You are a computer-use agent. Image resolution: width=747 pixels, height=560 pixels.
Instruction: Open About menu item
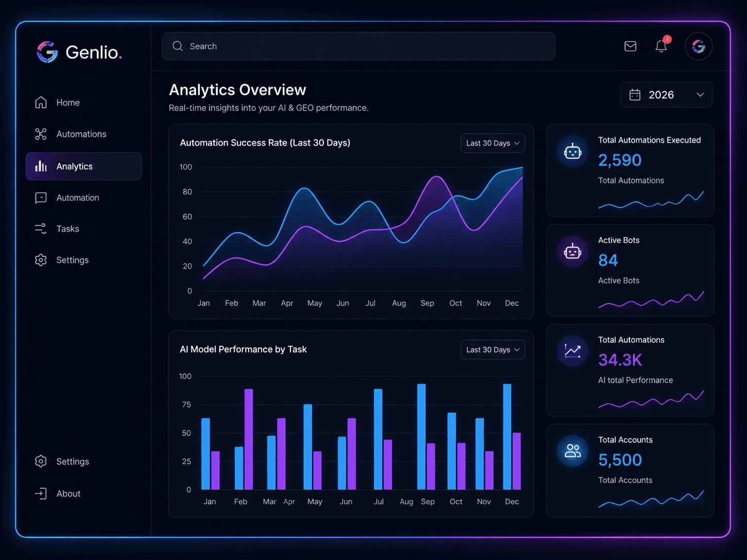pyautogui.click(x=84, y=493)
